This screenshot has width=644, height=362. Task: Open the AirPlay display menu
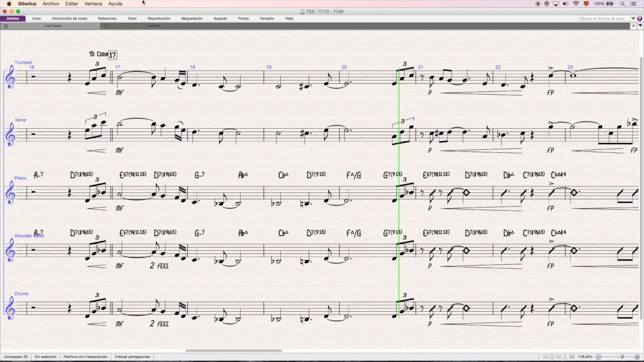[556, 4]
